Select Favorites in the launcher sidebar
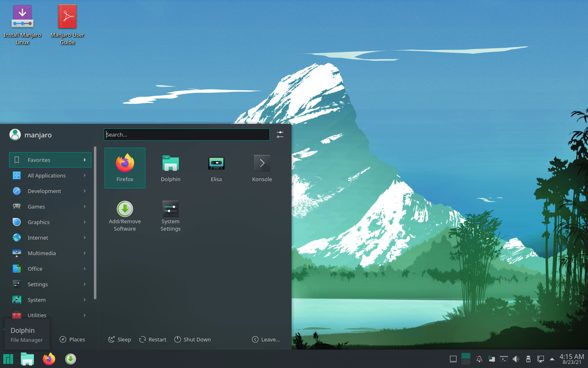Viewport: 588px width, 368px height. [49, 159]
